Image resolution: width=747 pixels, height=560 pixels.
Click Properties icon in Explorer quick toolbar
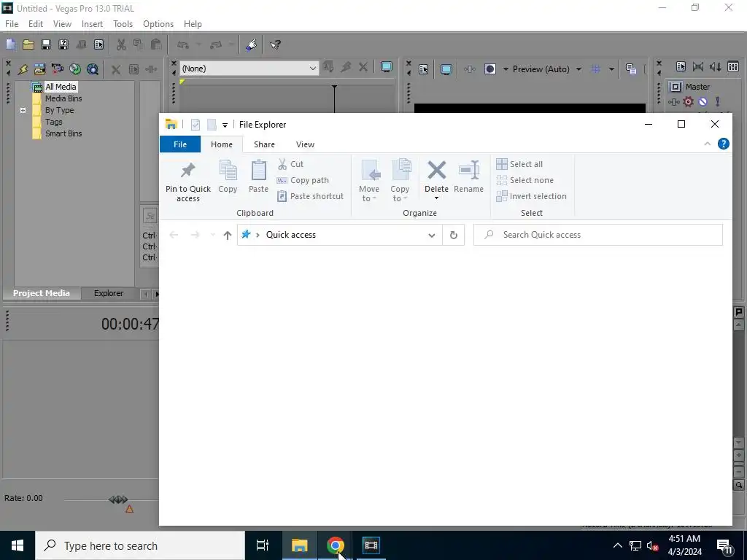click(196, 125)
